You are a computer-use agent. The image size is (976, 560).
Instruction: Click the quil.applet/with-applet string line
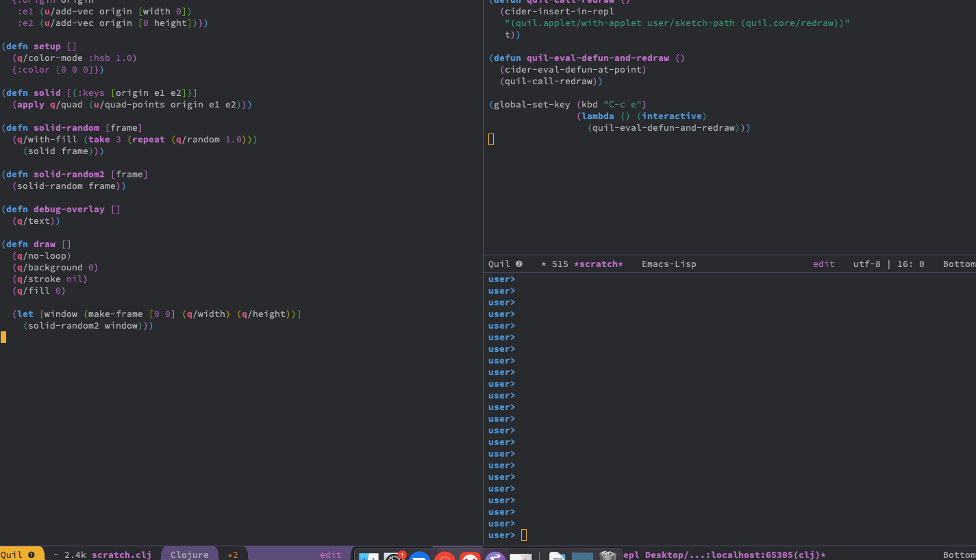(x=677, y=23)
